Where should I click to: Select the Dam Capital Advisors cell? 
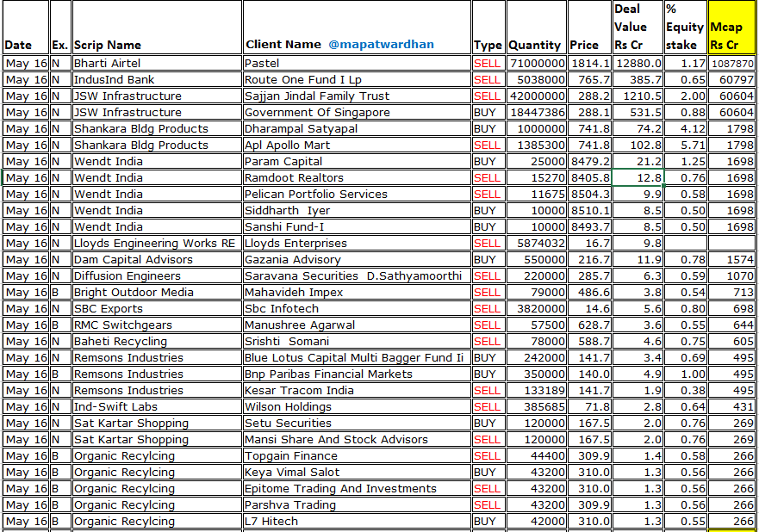pyautogui.click(x=157, y=260)
